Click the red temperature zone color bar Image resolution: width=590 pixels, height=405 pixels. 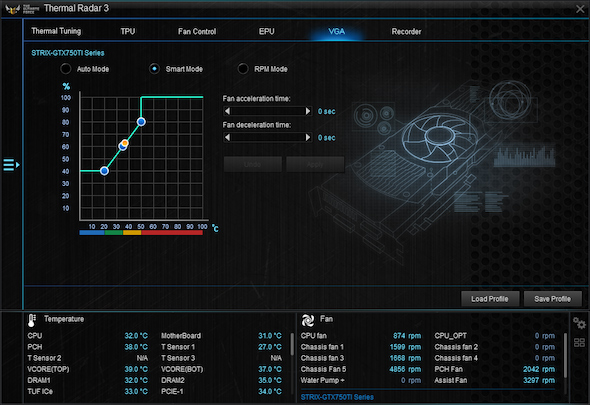click(x=172, y=233)
